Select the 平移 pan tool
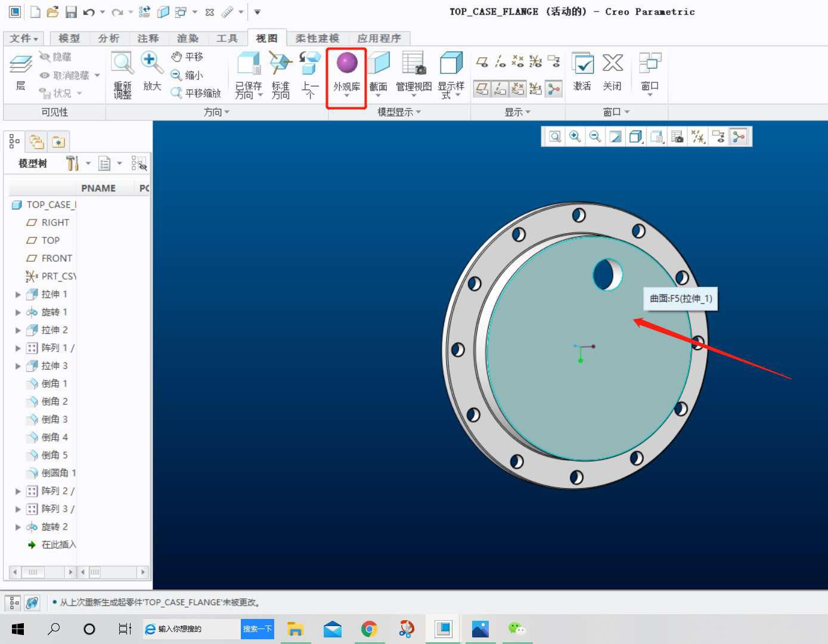Screen dimensions: 828x644 click(187, 57)
